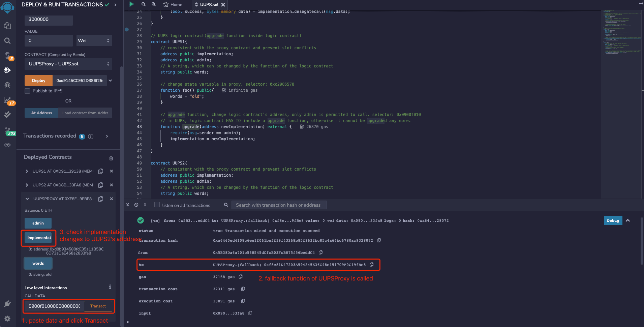
Task: Enable listen on all transactions checkbox
Action: [x=157, y=205]
